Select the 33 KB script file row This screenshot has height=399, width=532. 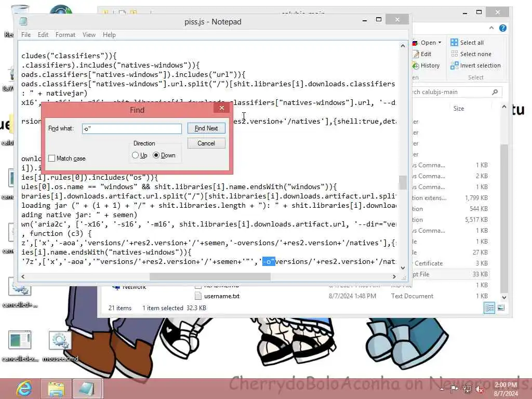point(451,274)
